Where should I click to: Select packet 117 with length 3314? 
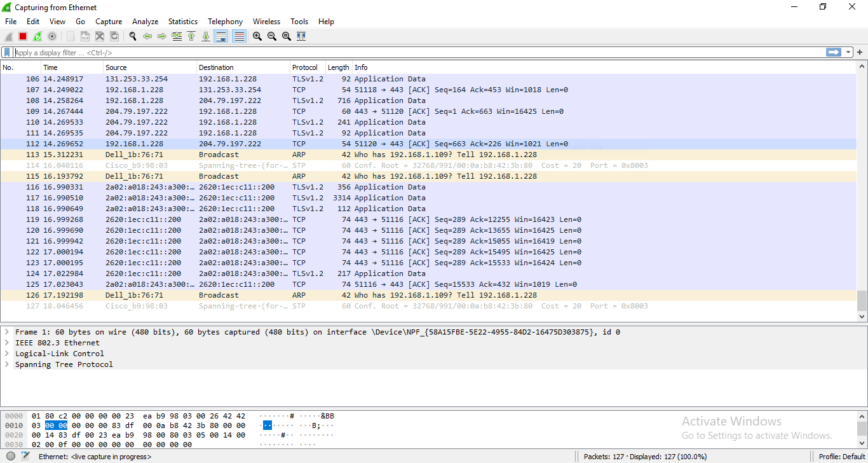(428, 198)
